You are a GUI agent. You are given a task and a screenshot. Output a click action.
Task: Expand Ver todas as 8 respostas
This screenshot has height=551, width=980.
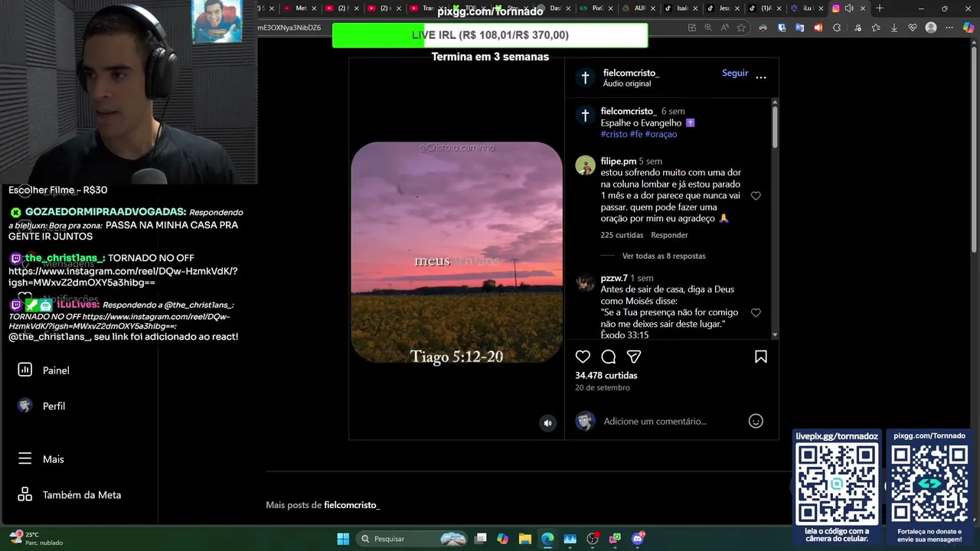pyautogui.click(x=664, y=256)
